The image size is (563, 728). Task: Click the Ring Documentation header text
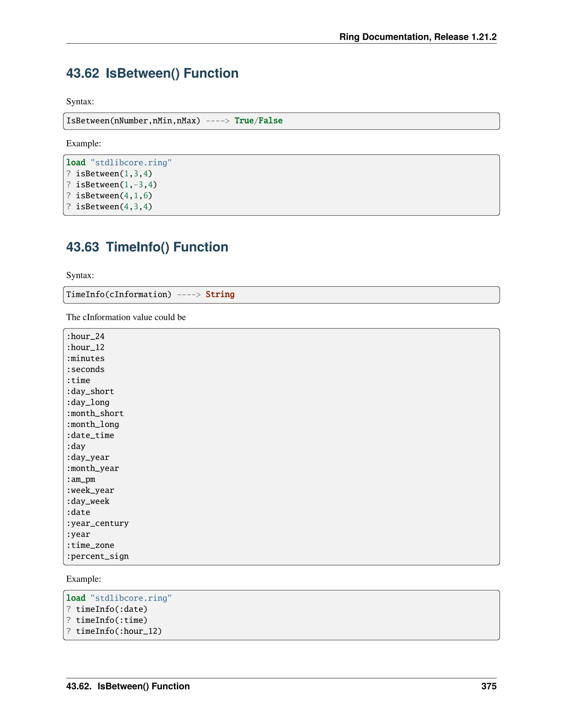pyautogui.click(x=418, y=37)
